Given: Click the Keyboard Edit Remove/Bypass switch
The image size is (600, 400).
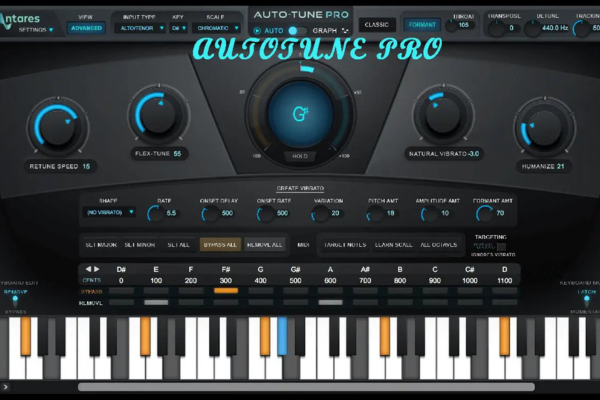Looking at the screenshot, I should (x=15, y=301).
